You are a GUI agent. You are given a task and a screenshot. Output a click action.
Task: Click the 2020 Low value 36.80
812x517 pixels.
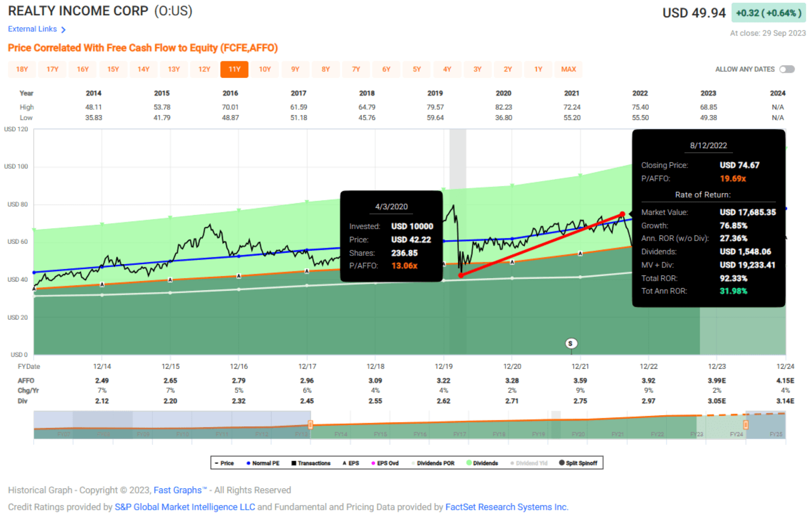tap(503, 118)
